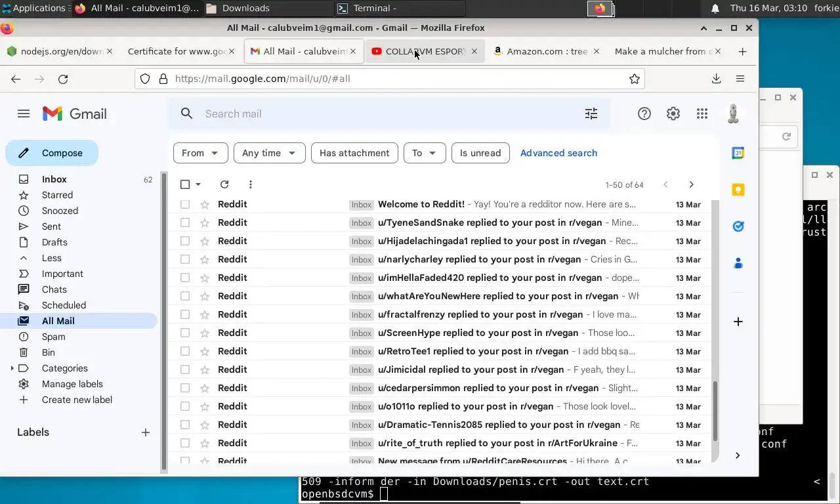Click the magnifier search icon
This screenshot has height=504, width=840.
[x=187, y=114]
